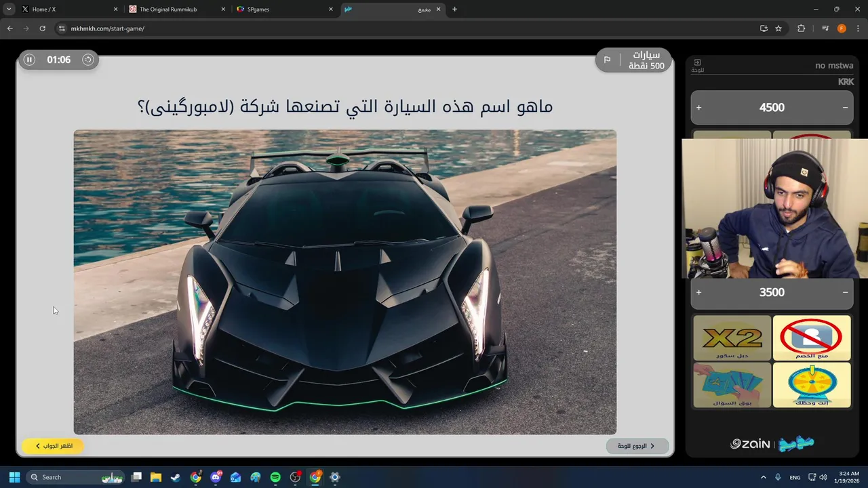Screen dimensions: 868x488
Task: Open the media control icon in toolbar
Action: coord(825,28)
